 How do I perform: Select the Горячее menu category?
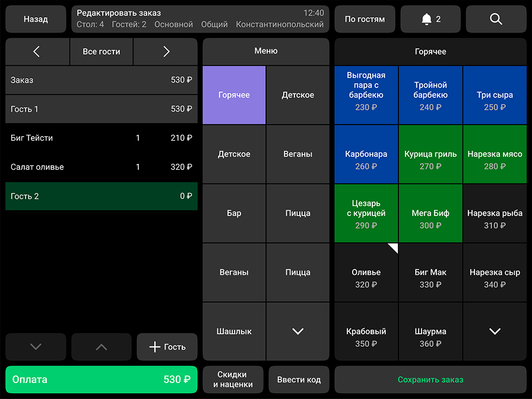point(234,95)
